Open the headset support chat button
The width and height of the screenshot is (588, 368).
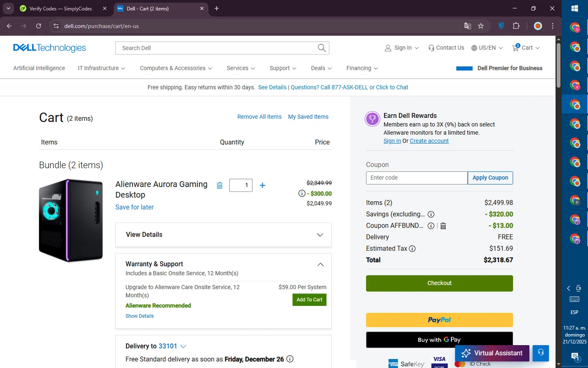541,353
